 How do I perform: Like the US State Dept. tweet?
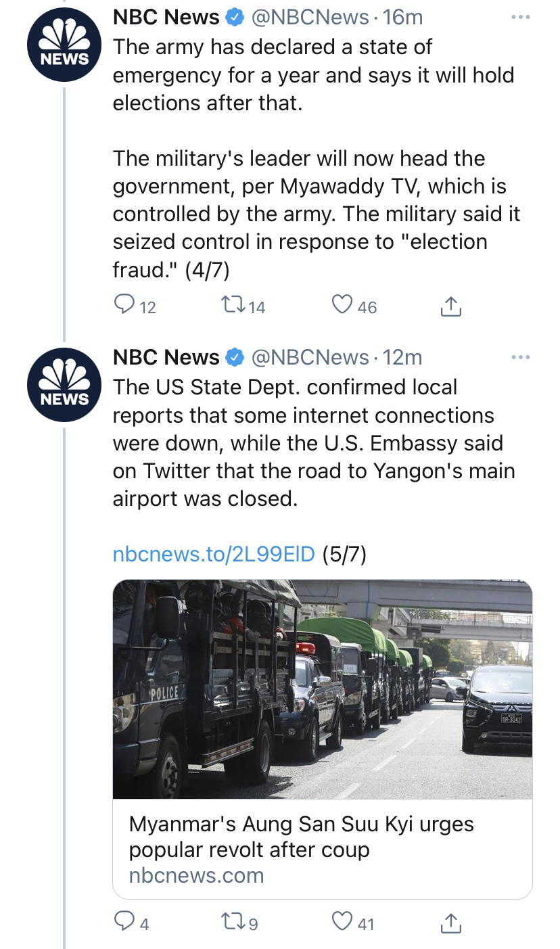click(x=343, y=923)
